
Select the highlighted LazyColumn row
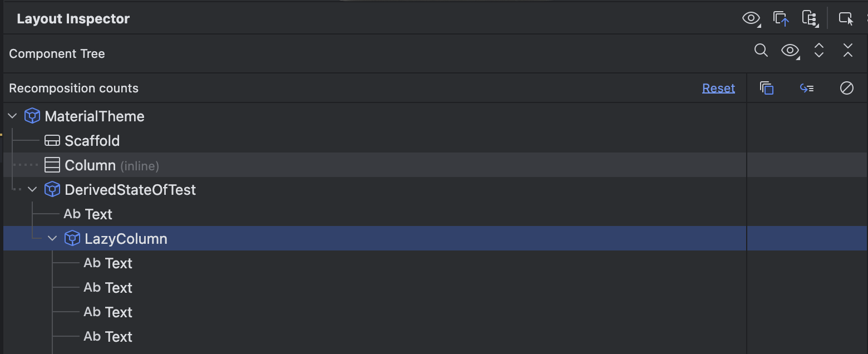[126, 238]
